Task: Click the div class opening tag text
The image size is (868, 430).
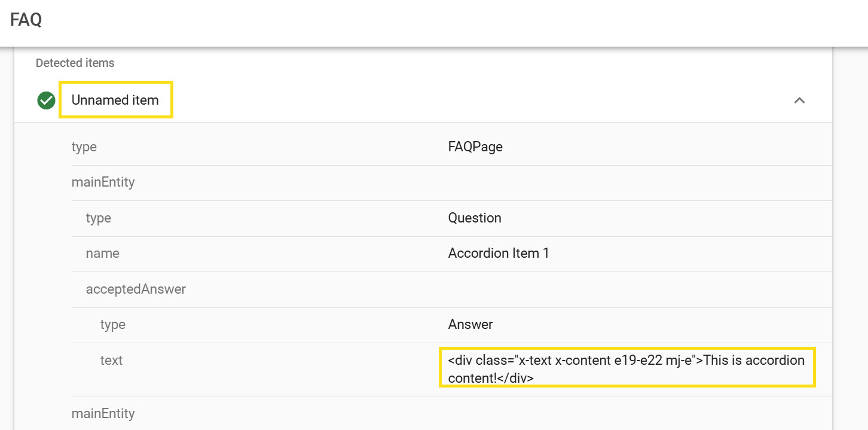Action: (574, 361)
